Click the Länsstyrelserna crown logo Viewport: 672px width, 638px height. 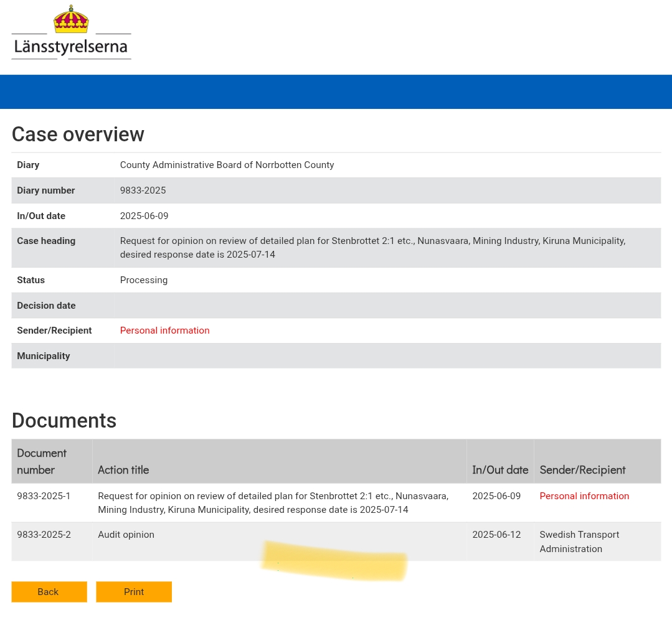[71, 33]
